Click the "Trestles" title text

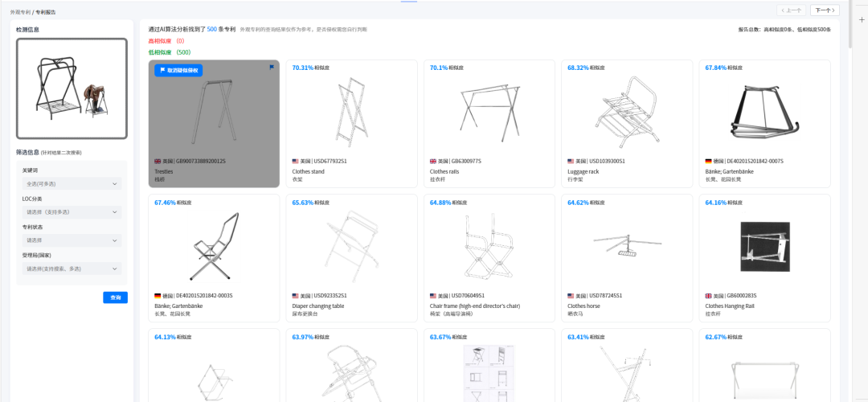[163, 171]
